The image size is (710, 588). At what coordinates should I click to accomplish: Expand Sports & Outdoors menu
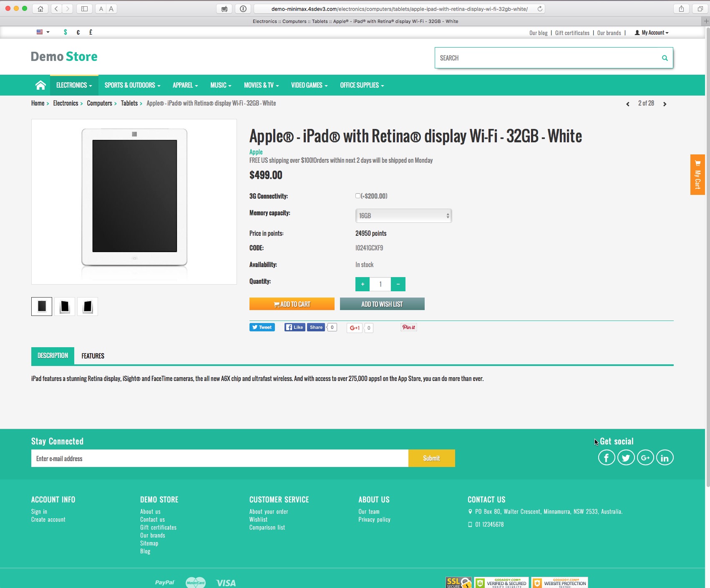click(132, 85)
